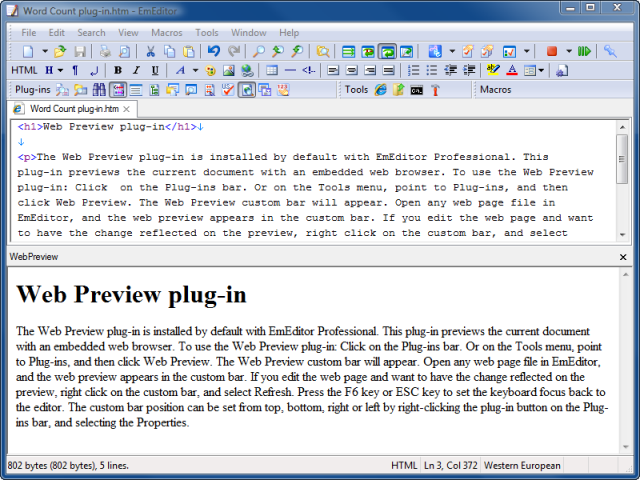This screenshot has width=640, height=480.
Task: Launch the Internet Explorer external tool
Action: (x=380, y=90)
